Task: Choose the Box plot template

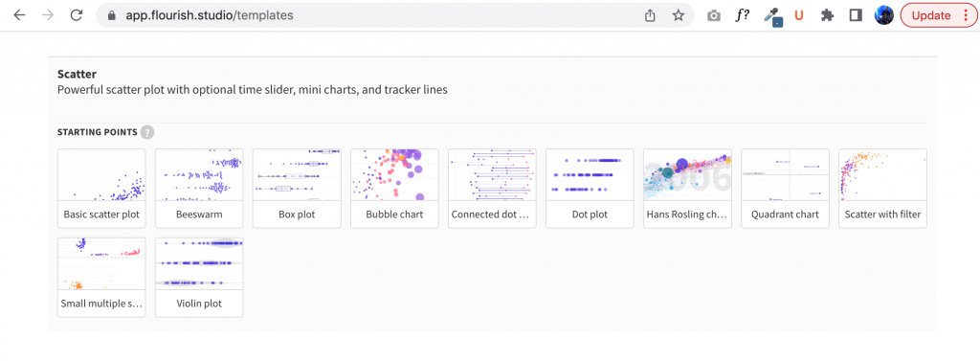Action: (x=297, y=189)
